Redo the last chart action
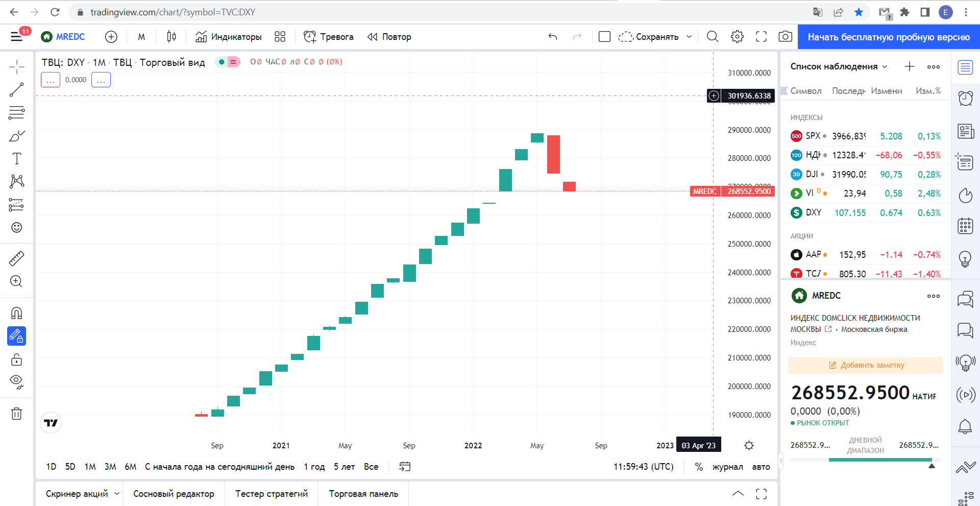The height and width of the screenshot is (506, 980). point(577,37)
